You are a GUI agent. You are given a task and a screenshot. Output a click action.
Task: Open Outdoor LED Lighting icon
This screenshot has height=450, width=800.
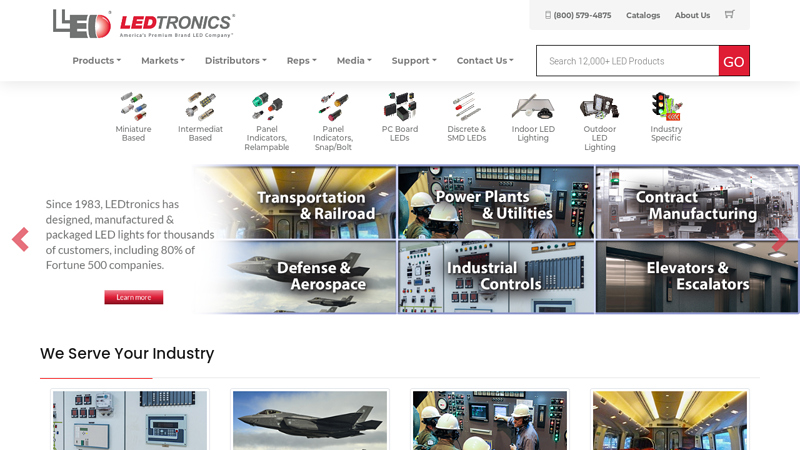599,106
